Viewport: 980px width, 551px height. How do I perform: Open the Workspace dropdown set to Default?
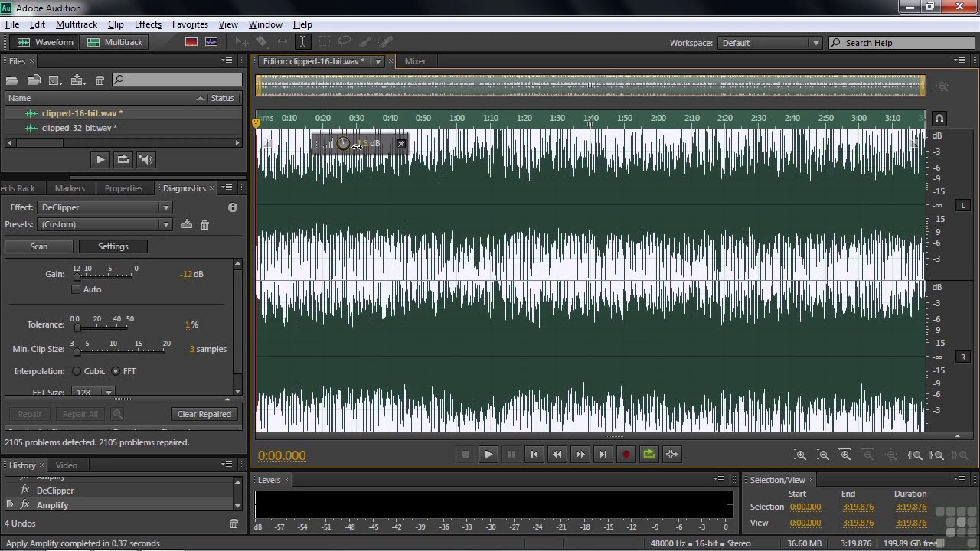(769, 43)
